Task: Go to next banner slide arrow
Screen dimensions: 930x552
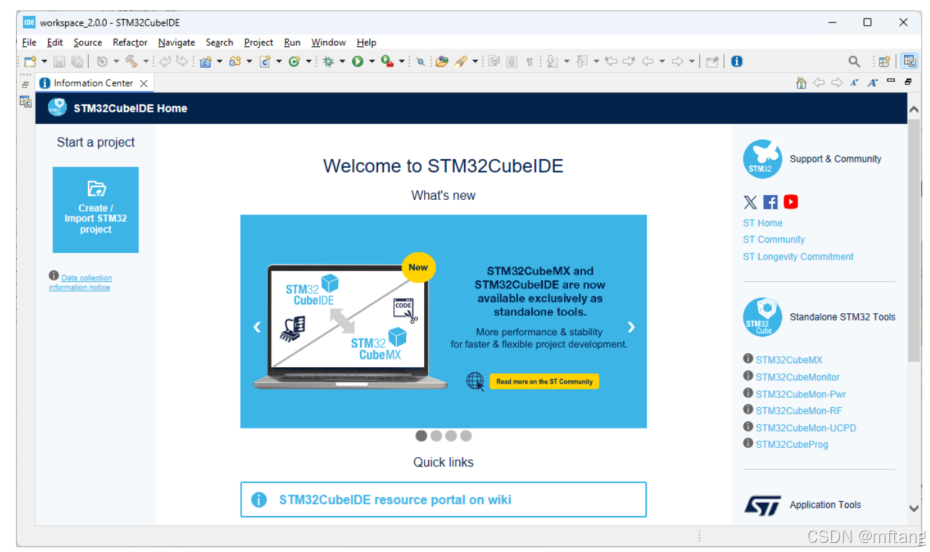Action: [x=631, y=327]
